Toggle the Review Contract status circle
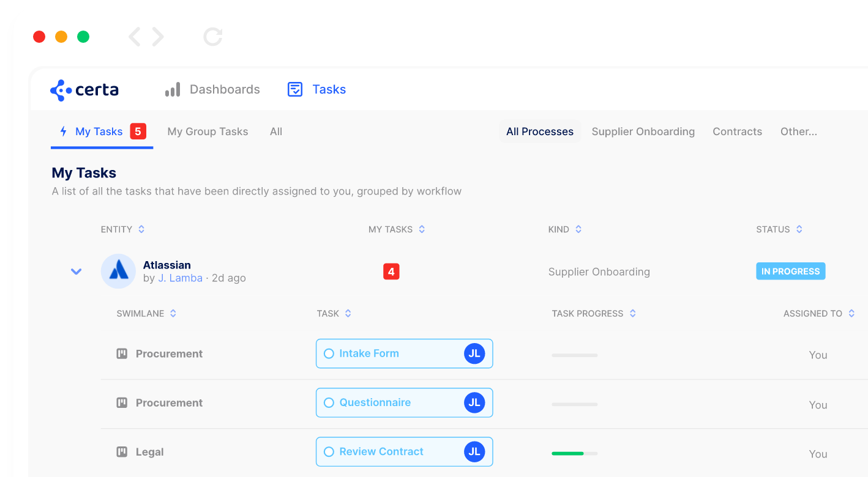868x477 pixels. pyautogui.click(x=329, y=451)
